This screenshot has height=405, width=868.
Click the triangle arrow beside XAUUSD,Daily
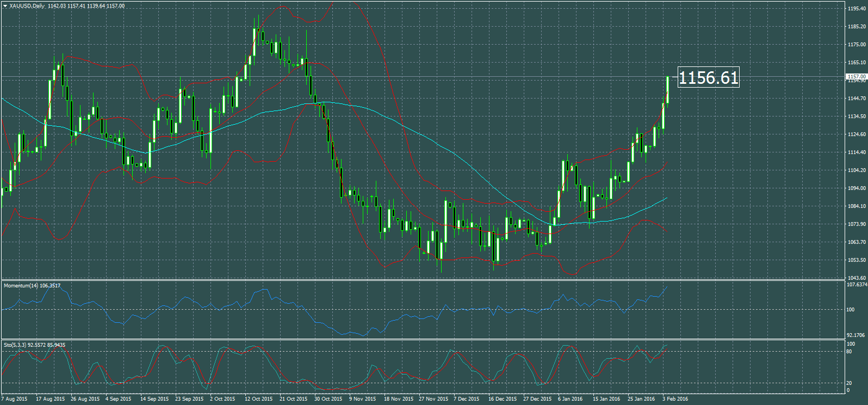[5, 6]
